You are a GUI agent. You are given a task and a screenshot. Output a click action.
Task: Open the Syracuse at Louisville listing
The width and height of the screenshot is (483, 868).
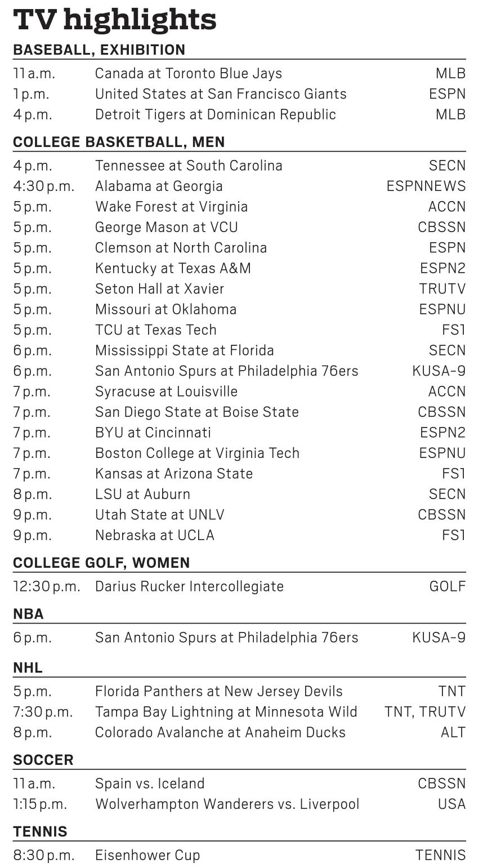click(x=166, y=391)
